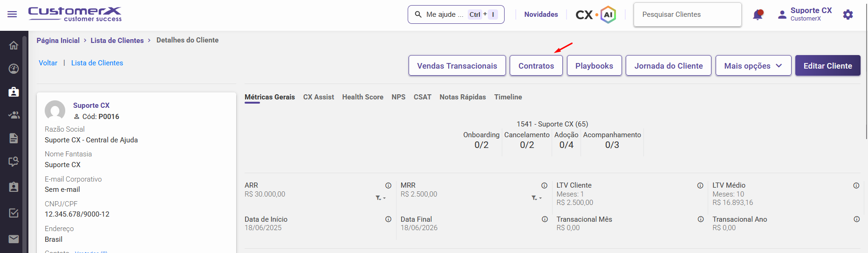Open the Timeline tab
Viewport: 868px width, 253px height.
click(x=508, y=97)
